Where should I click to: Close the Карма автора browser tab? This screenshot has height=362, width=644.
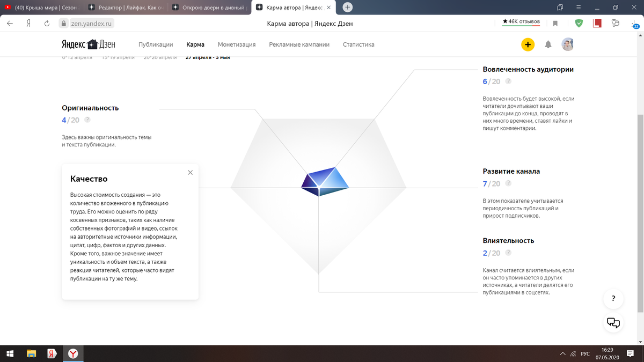[x=328, y=8]
